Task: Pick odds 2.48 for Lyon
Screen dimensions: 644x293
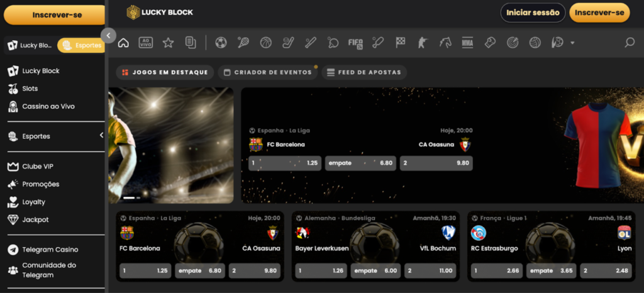Action: pyautogui.click(x=606, y=271)
